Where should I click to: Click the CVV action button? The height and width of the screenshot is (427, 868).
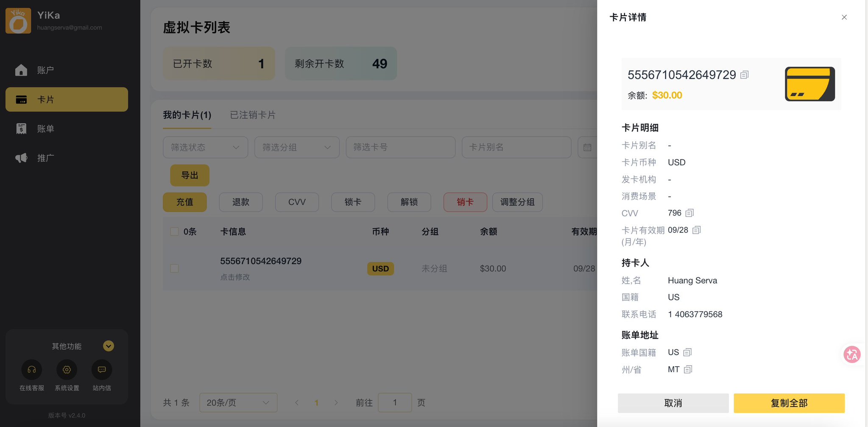click(297, 202)
